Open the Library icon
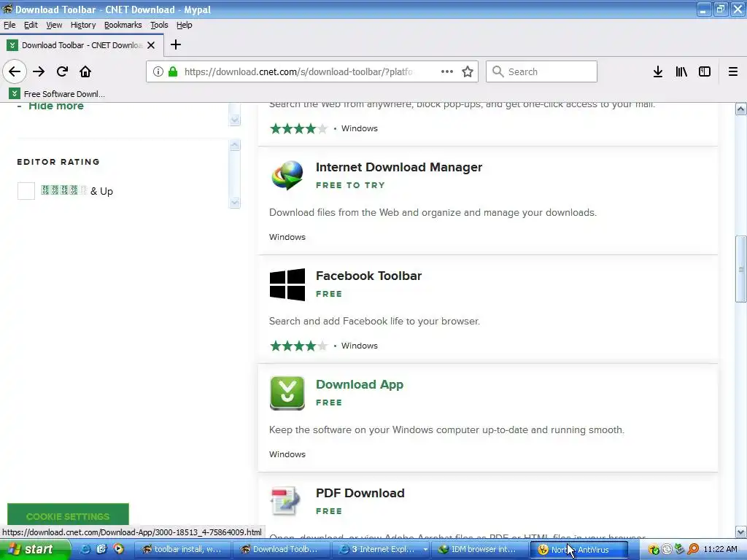 (x=681, y=71)
